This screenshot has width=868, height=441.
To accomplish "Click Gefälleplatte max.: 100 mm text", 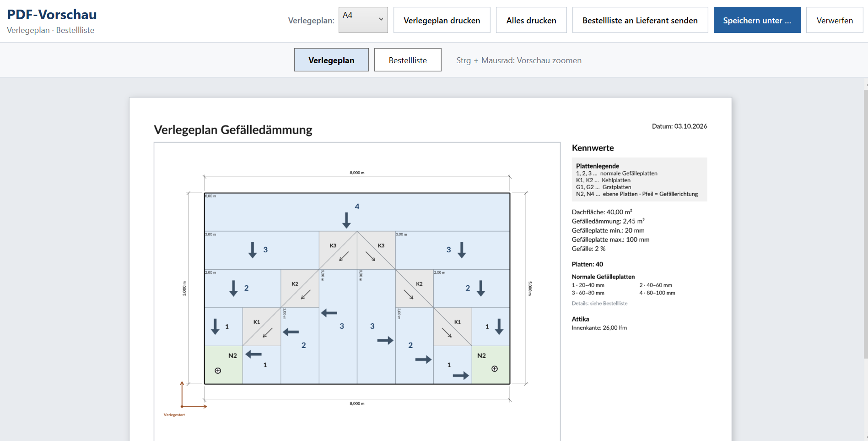I will [x=610, y=240].
